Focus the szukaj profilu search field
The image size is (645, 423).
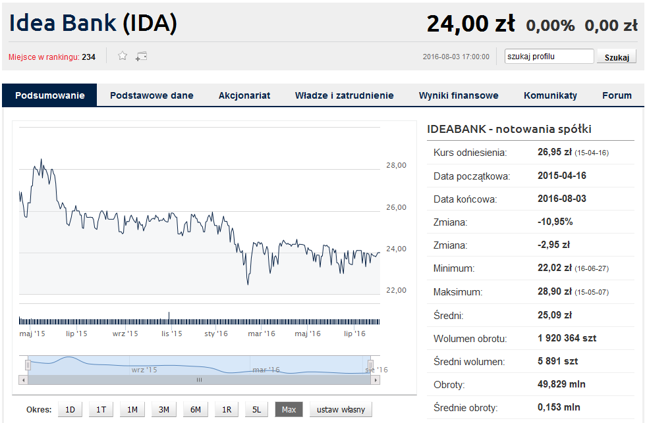pos(549,56)
